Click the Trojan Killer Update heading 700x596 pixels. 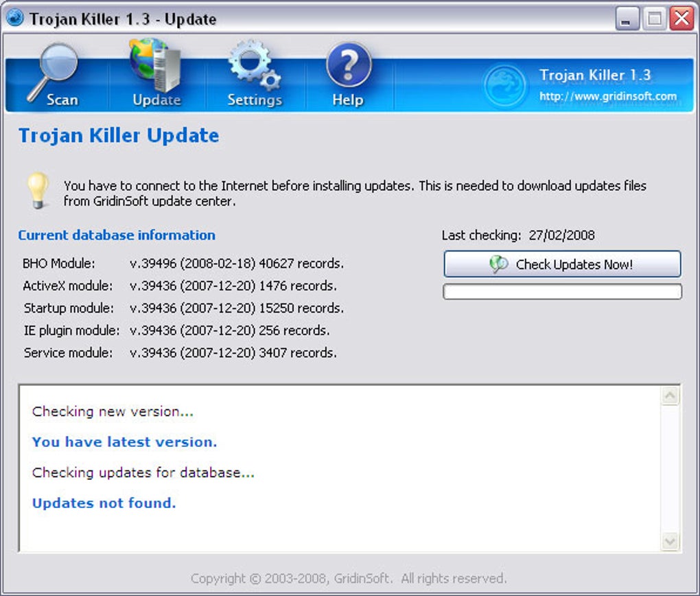pyautogui.click(x=119, y=135)
